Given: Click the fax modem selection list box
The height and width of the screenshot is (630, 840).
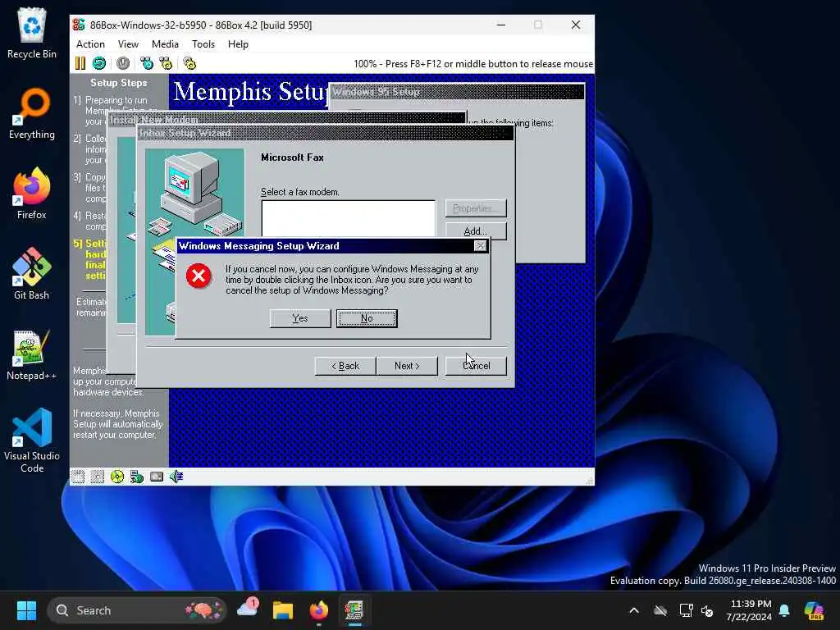Looking at the screenshot, I should (x=348, y=218).
